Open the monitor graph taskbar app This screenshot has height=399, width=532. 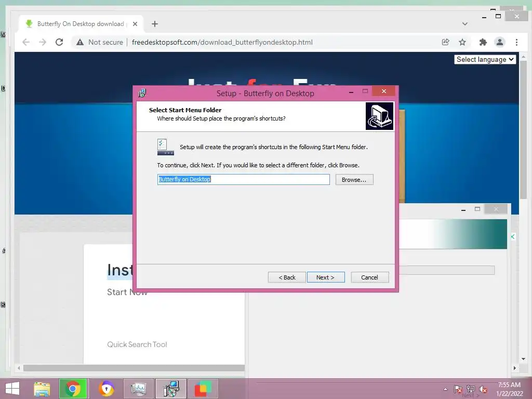pyautogui.click(x=138, y=389)
